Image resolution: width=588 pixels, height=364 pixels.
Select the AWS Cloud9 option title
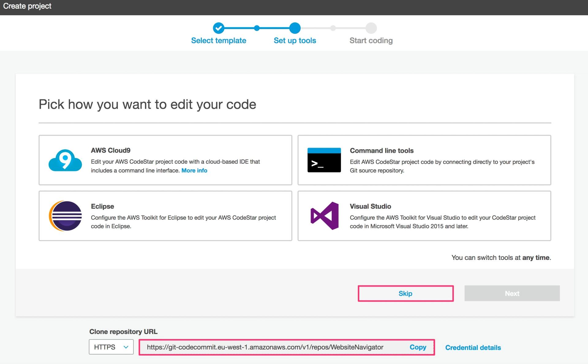(x=111, y=150)
